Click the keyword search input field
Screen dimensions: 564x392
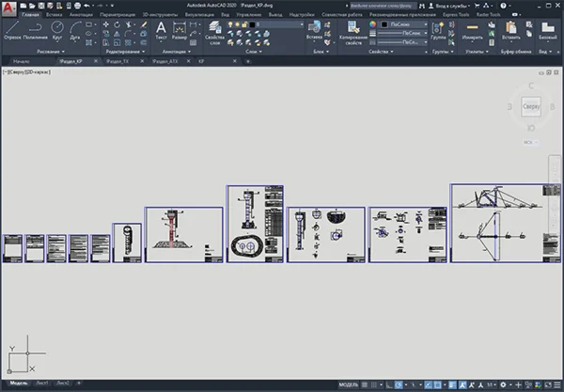click(x=383, y=6)
